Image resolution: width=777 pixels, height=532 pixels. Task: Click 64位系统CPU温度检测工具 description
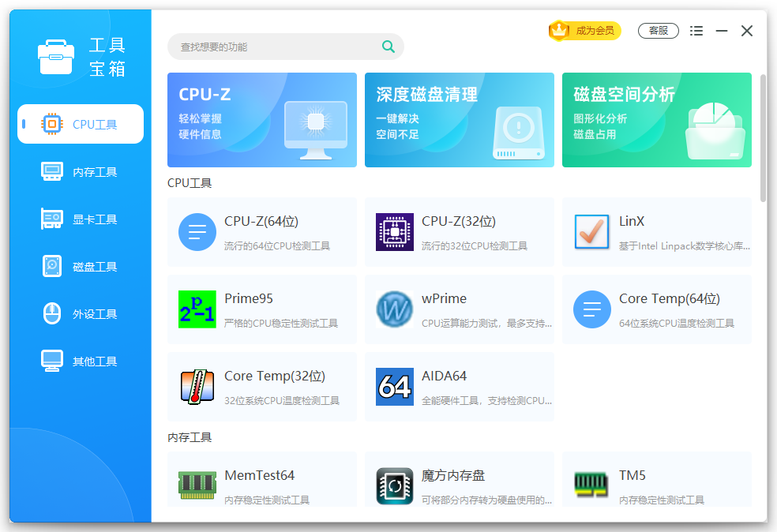[x=677, y=324]
